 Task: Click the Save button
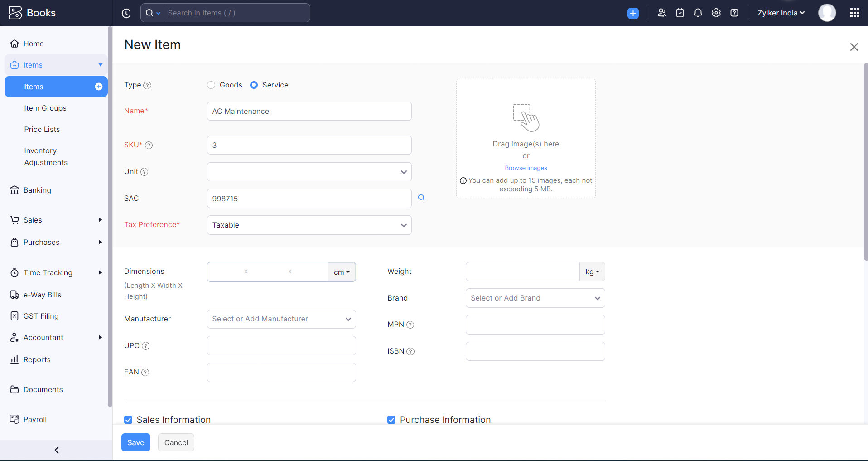click(x=135, y=442)
